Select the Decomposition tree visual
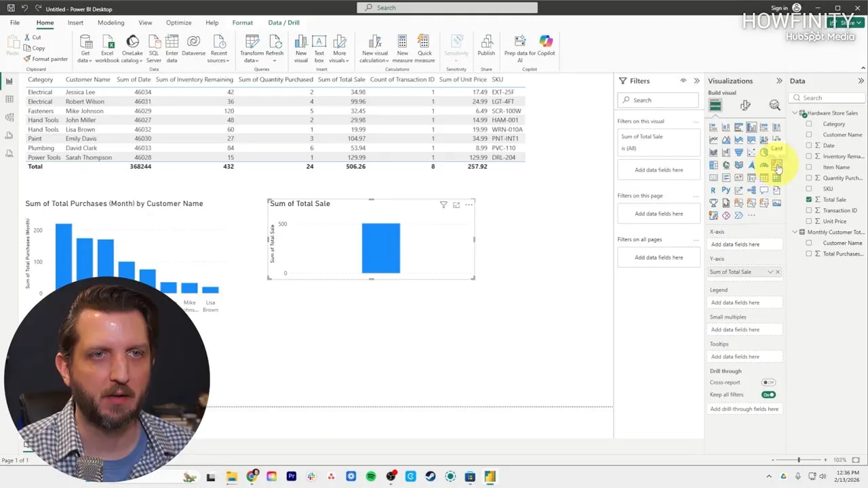The image size is (868, 488). 751,190
